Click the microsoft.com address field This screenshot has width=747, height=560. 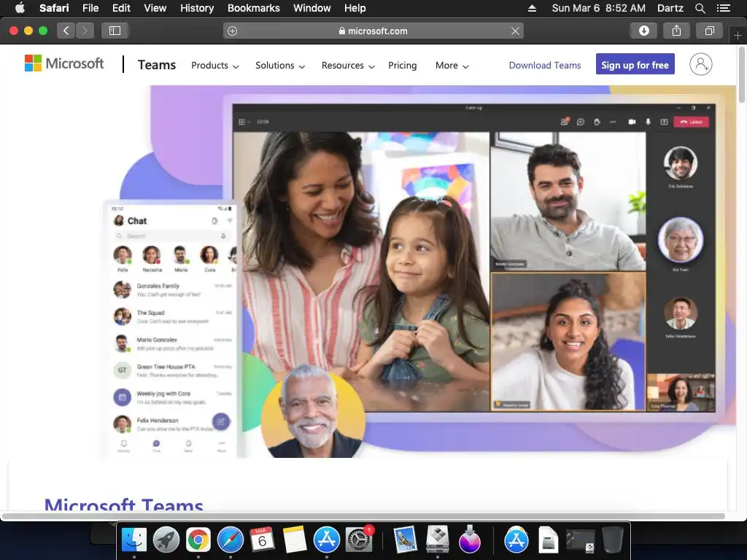[x=373, y=31]
